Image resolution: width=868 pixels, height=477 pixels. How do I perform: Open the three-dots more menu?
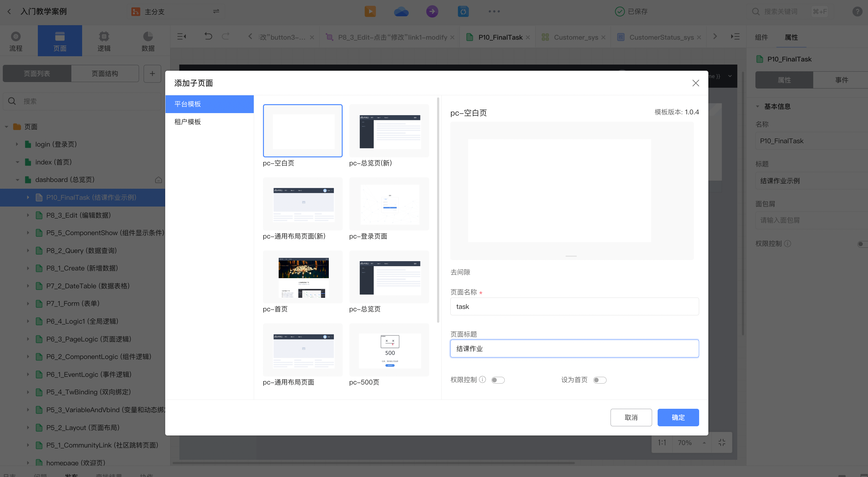pos(494,11)
